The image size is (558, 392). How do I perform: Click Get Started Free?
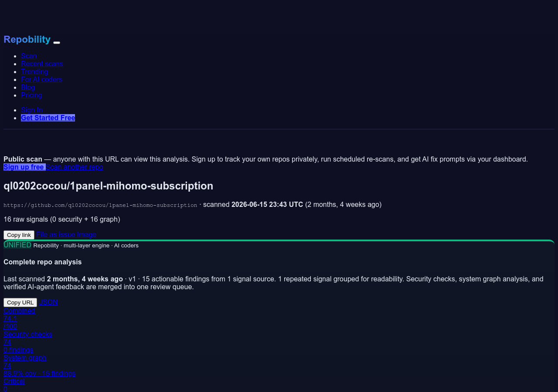48,118
